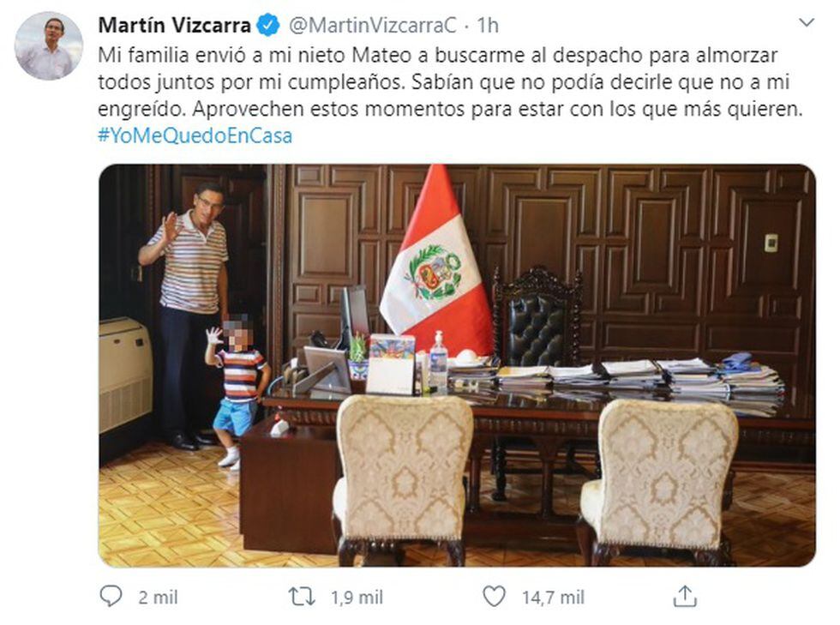The height and width of the screenshot is (625, 840).
Task: Retweet this post using the arrows icon
Action: click(302, 596)
